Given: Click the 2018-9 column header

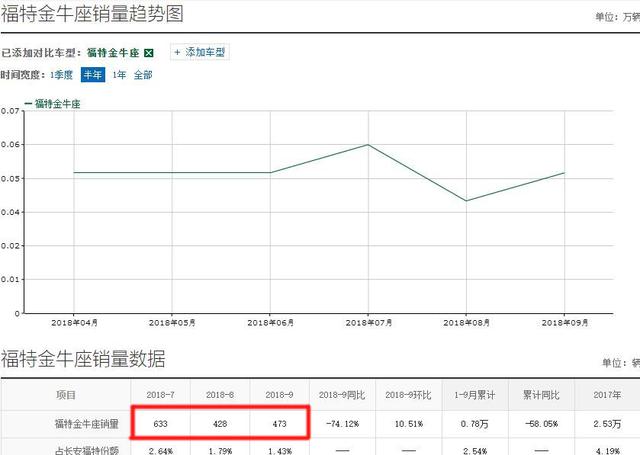Looking at the screenshot, I should tap(279, 395).
